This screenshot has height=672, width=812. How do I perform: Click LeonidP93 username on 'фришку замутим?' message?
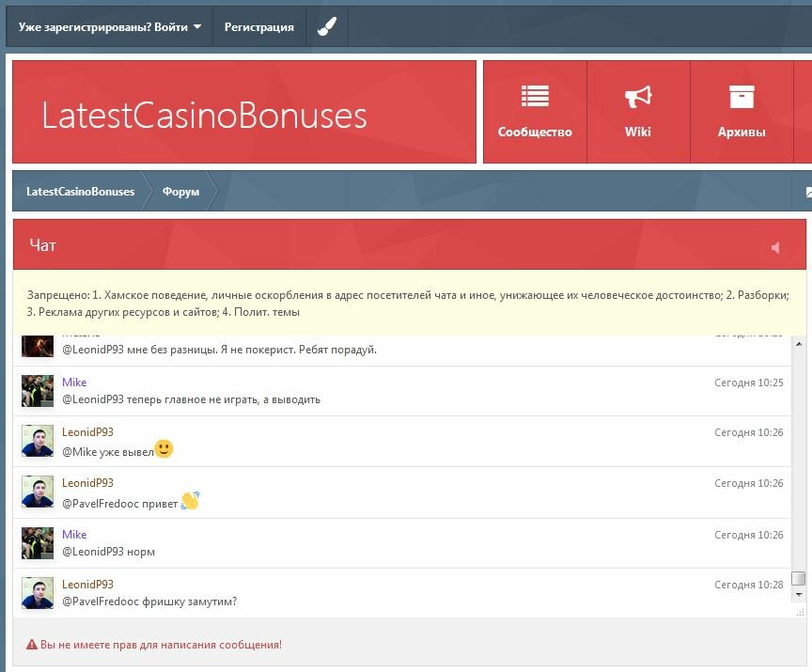pyautogui.click(x=87, y=584)
